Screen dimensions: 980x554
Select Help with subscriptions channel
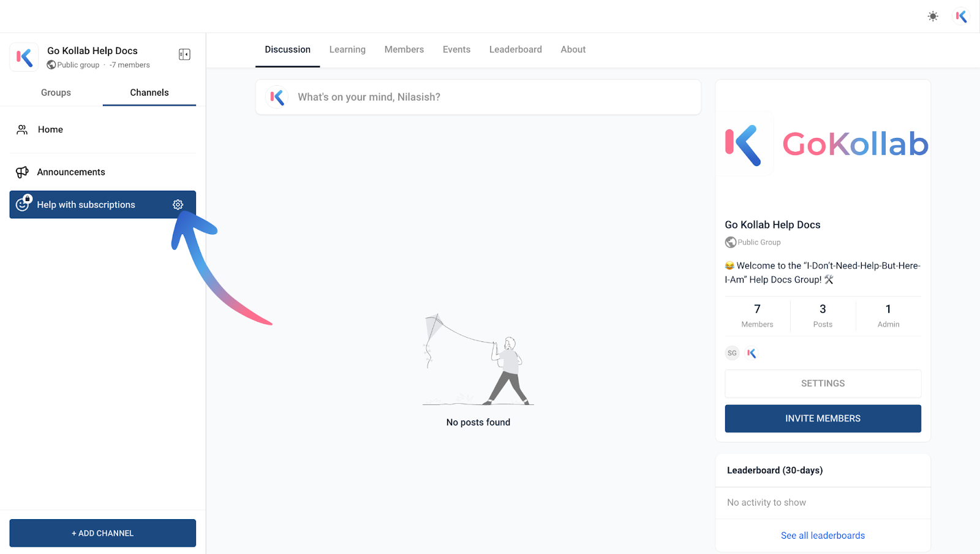[103, 205]
